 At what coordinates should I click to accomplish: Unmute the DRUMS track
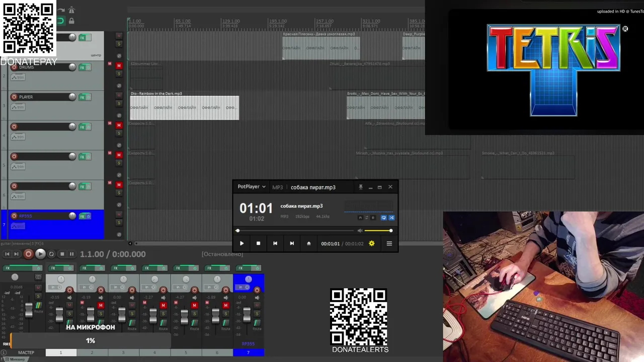pyautogui.click(x=119, y=65)
